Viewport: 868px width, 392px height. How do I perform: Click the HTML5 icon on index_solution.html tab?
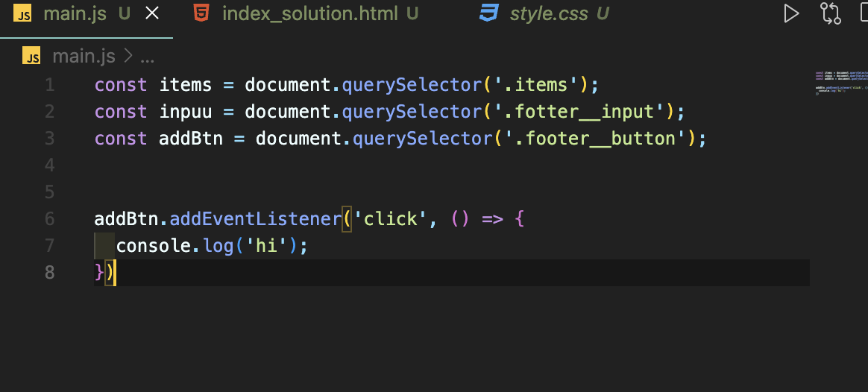[201, 13]
